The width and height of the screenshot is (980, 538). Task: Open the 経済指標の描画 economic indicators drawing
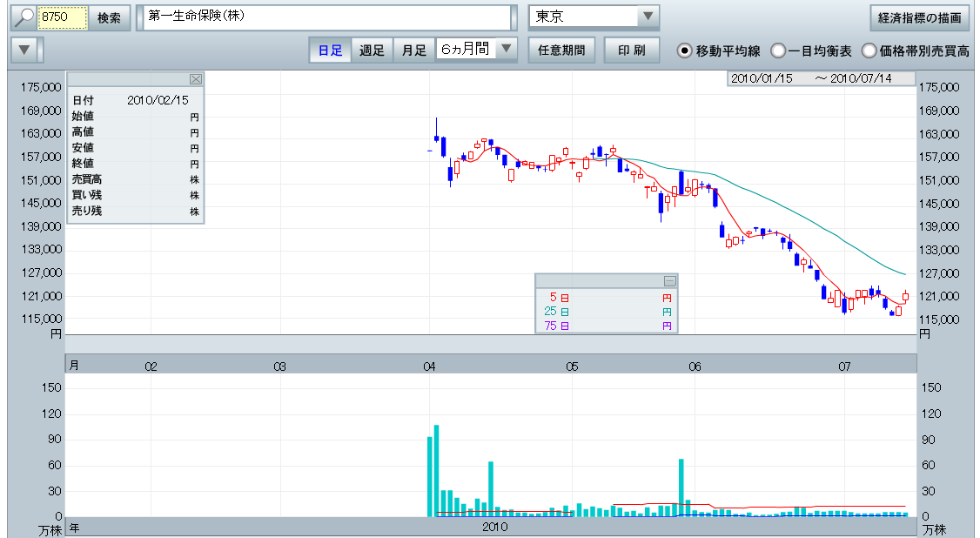click(x=920, y=17)
